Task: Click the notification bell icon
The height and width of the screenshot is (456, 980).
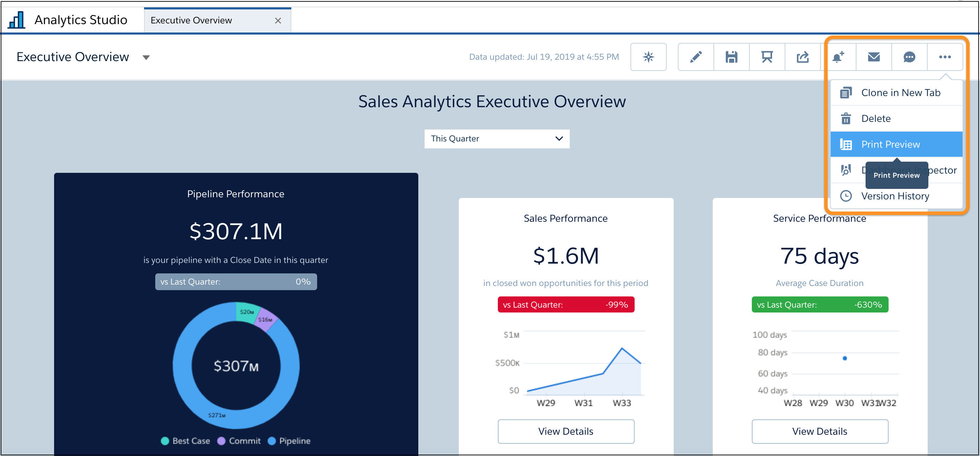Action: tap(838, 57)
